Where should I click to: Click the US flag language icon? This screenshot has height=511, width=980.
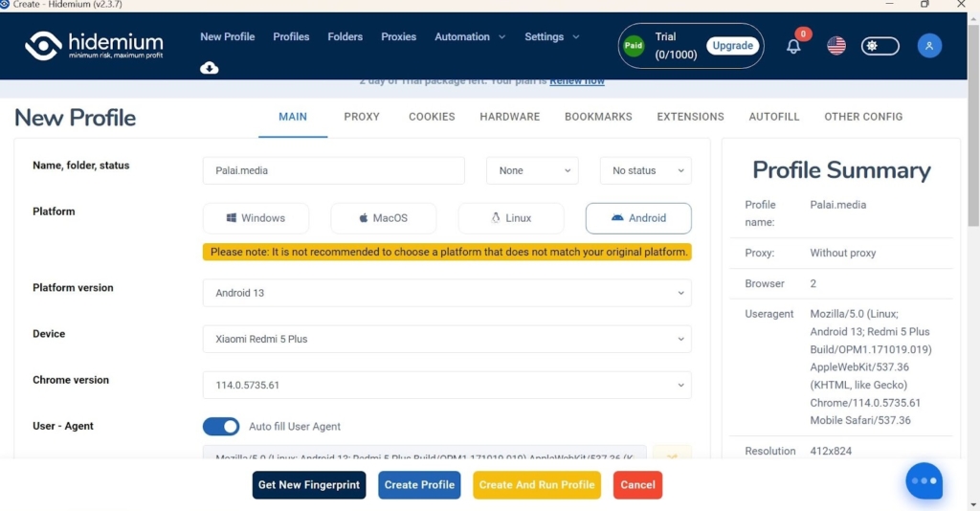pyautogui.click(x=836, y=46)
